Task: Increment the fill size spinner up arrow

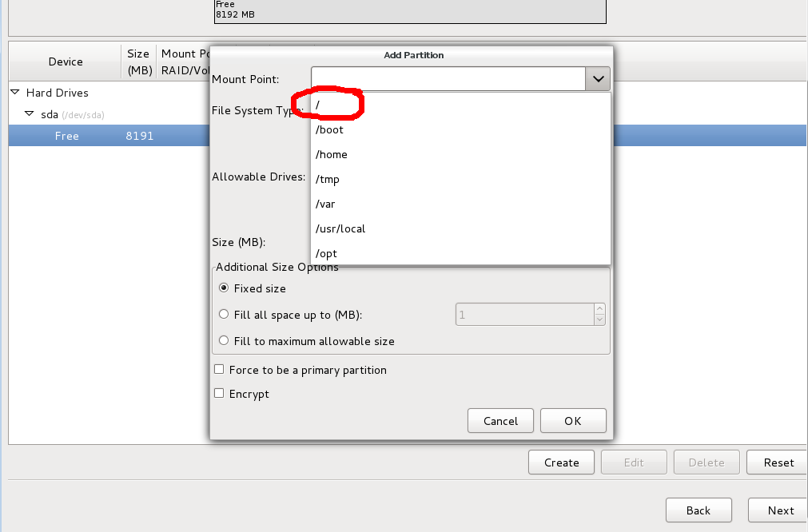Action: (x=599, y=310)
